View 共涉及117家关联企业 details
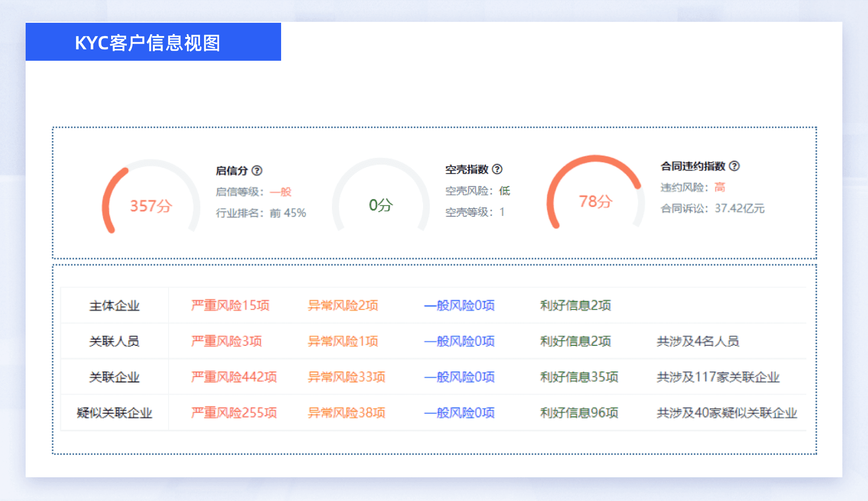This screenshot has height=501, width=868. coord(717,377)
